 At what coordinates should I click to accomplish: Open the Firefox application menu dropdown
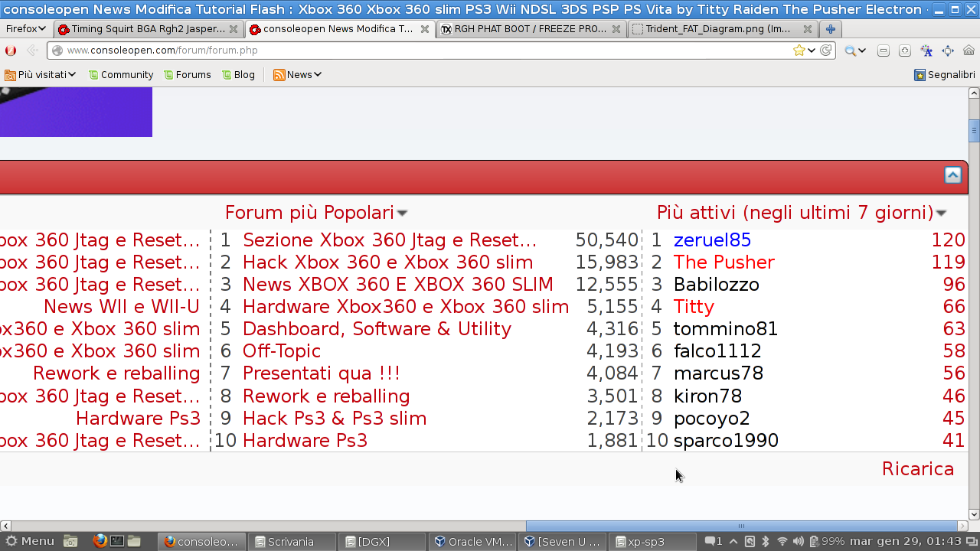coord(26,29)
